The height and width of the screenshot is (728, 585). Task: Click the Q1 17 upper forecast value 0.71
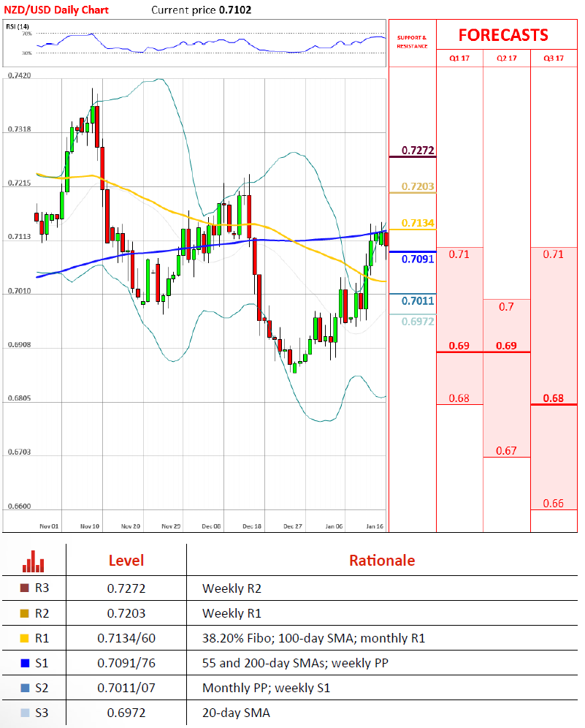(459, 254)
